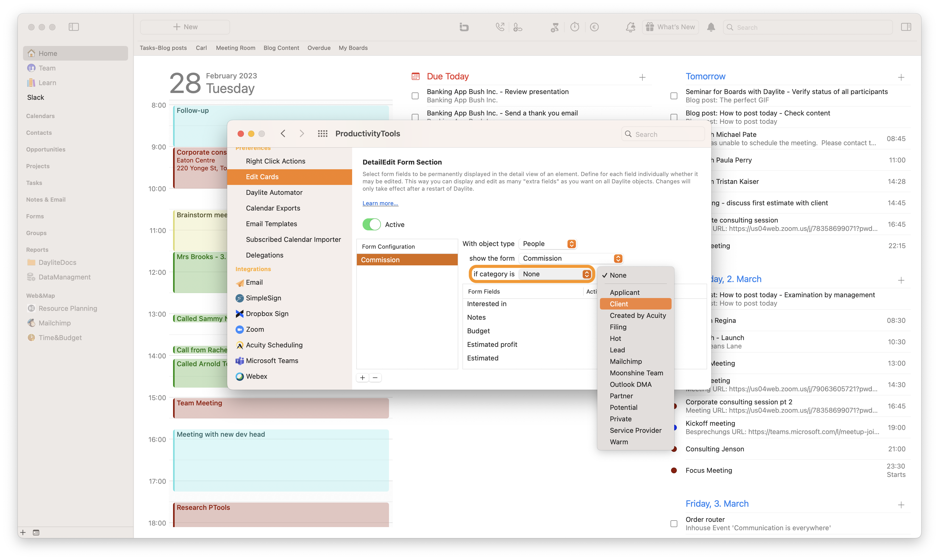The image size is (939, 560).
Task: Click the What's New button
Action: (670, 27)
